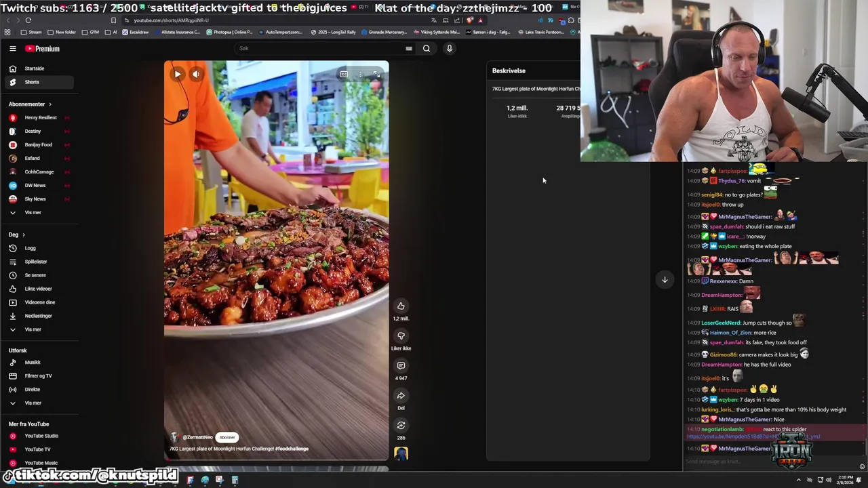Open the YouTube hamburger guide menu

12,49
